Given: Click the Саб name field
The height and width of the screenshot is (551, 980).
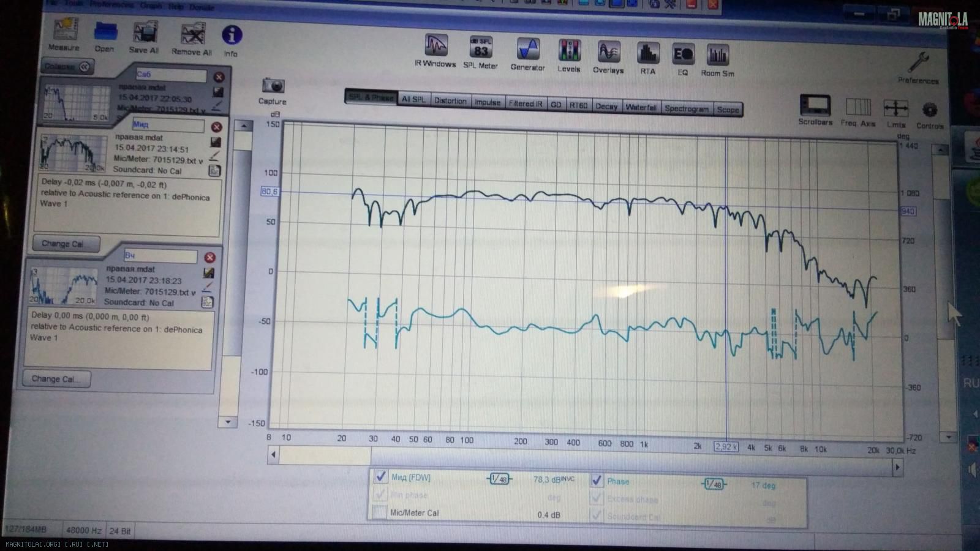Looking at the screenshot, I should (x=171, y=75).
